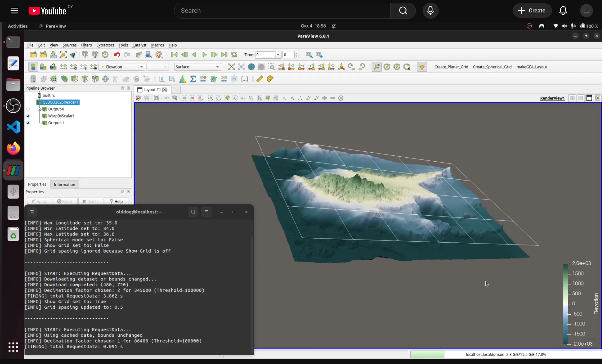Hide the WarpByScalar1 item with its eye toggle

coord(28,116)
